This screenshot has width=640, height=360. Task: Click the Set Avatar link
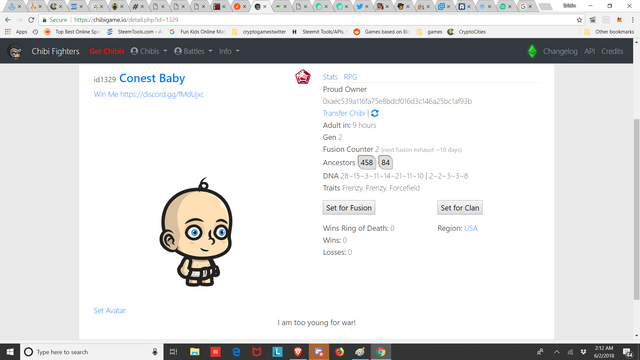[x=109, y=311]
